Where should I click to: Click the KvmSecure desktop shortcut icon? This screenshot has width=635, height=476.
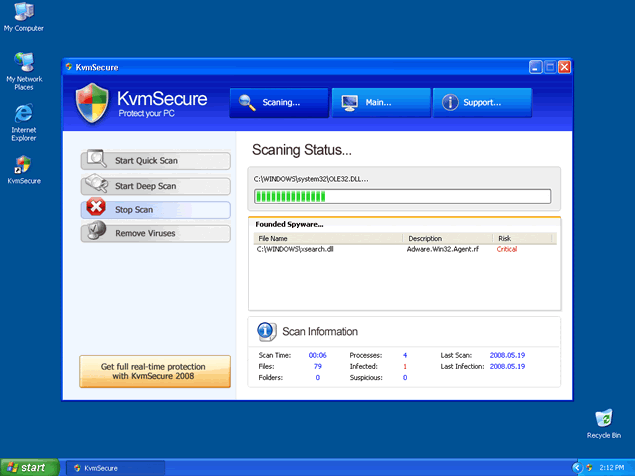point(23,166)
